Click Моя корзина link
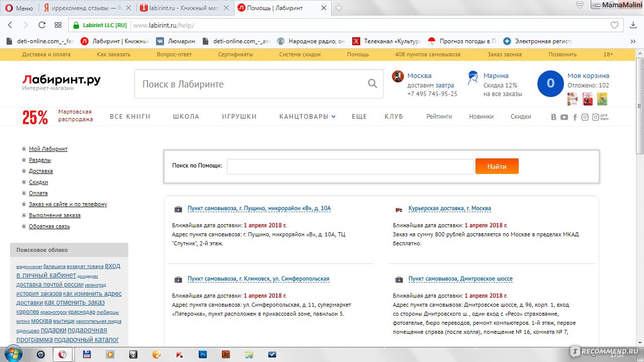The width and height of the screenshot is (644, 362). pos(588,75)
